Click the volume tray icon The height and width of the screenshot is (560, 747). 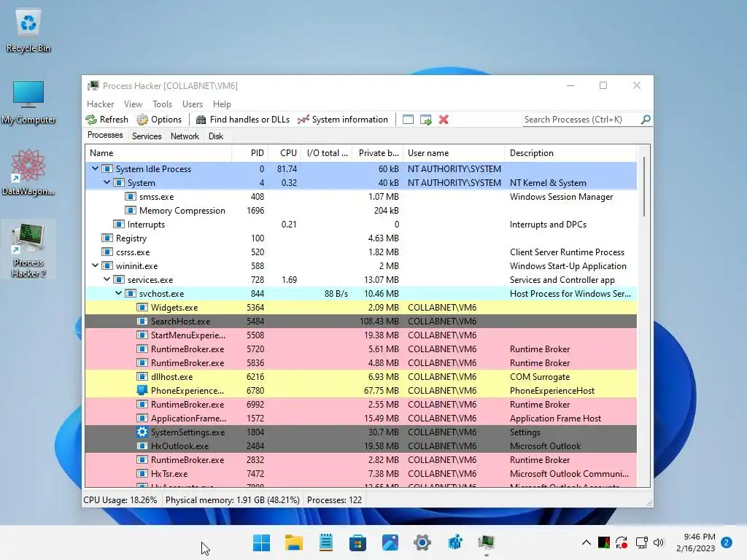tap(659, 542)
